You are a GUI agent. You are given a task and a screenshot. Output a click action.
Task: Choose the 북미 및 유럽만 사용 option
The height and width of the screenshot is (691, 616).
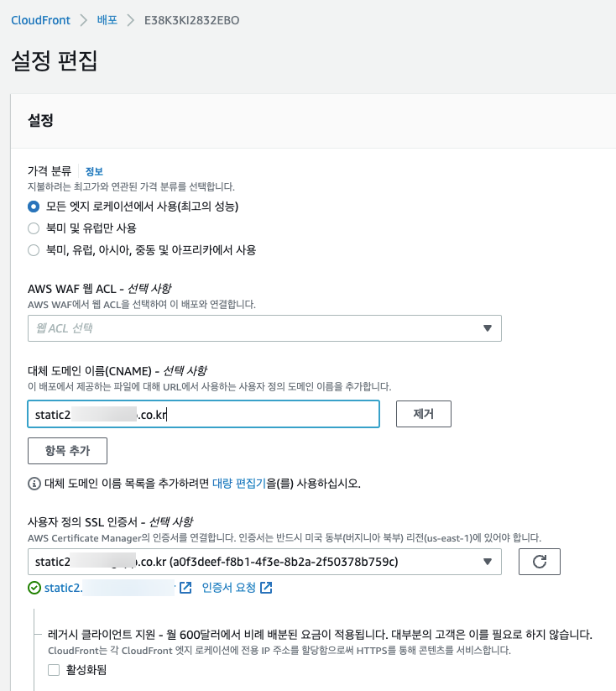click(x=34, y=228)
